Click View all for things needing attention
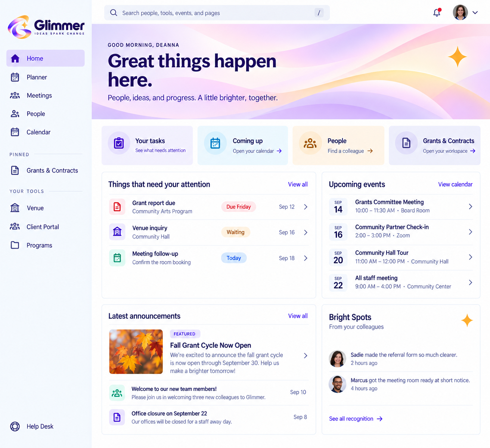This screenshot has width=490, height=448. (298, 184)
